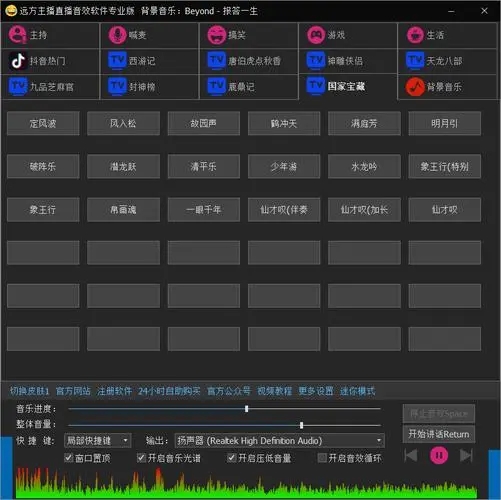Open the 搞笑 category tab
Screen dimensions: 501x500
click(249, 35)
